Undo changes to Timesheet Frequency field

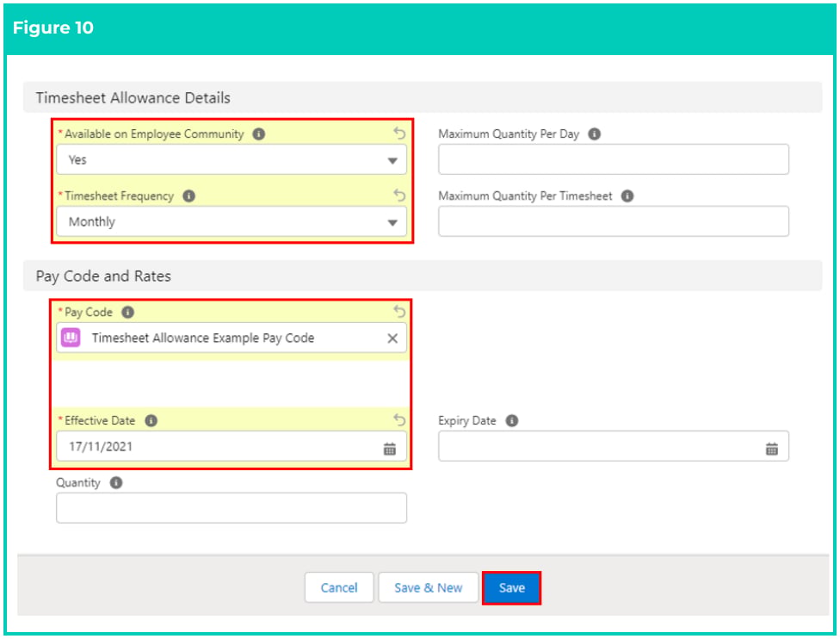tap(399, 195)
